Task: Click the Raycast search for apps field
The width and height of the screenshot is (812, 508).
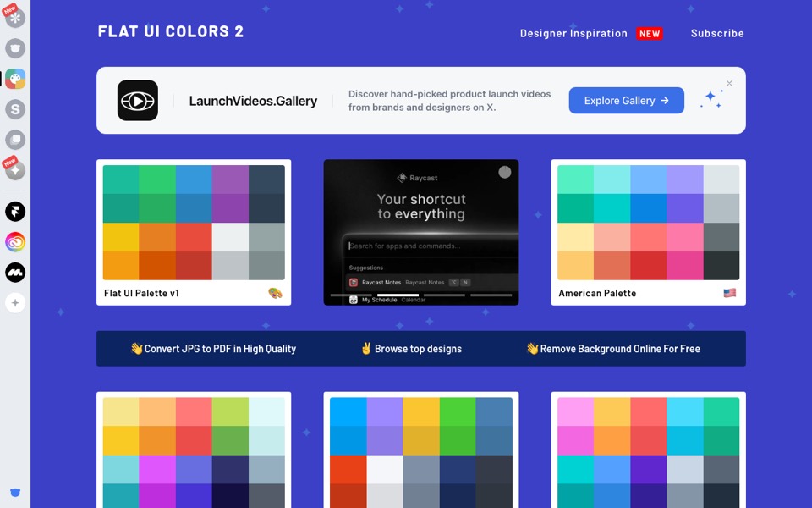Action: coord(431,246)
